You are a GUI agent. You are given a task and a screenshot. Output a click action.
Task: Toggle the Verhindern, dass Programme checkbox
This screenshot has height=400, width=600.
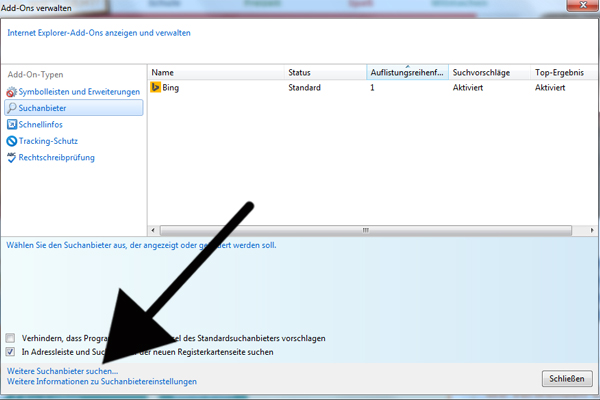11,338
